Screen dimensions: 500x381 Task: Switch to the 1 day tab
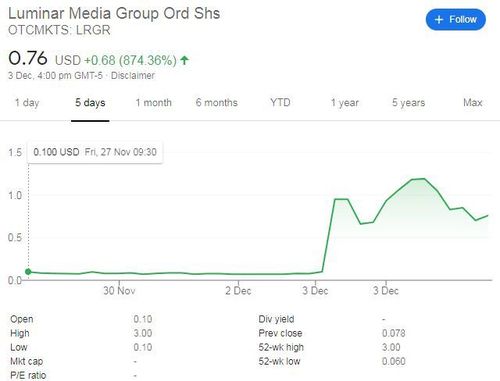coord(27,103)
